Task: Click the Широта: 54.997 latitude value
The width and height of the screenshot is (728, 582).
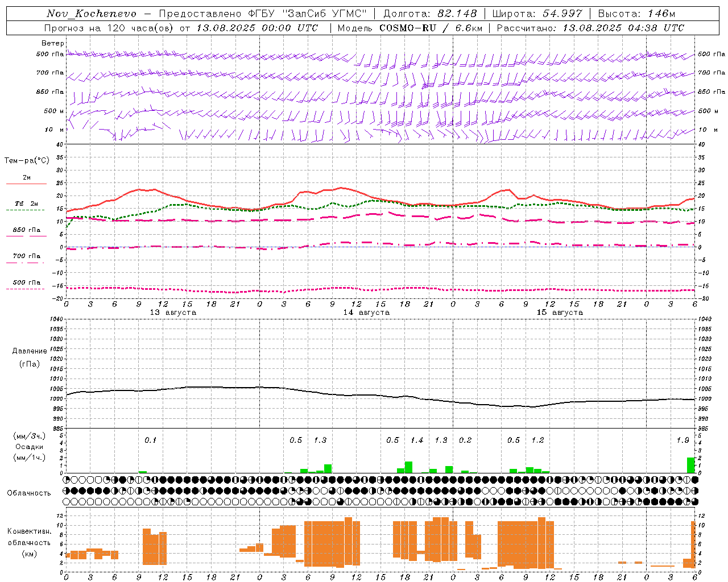Action: point(537,14)
